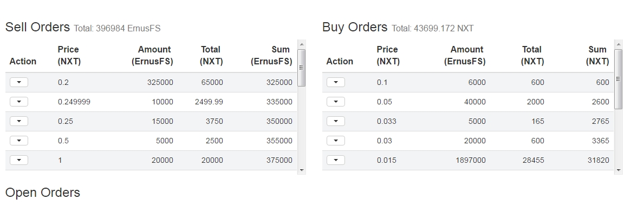Click the Buy Orders scrollbar thumb

point(618,79)
